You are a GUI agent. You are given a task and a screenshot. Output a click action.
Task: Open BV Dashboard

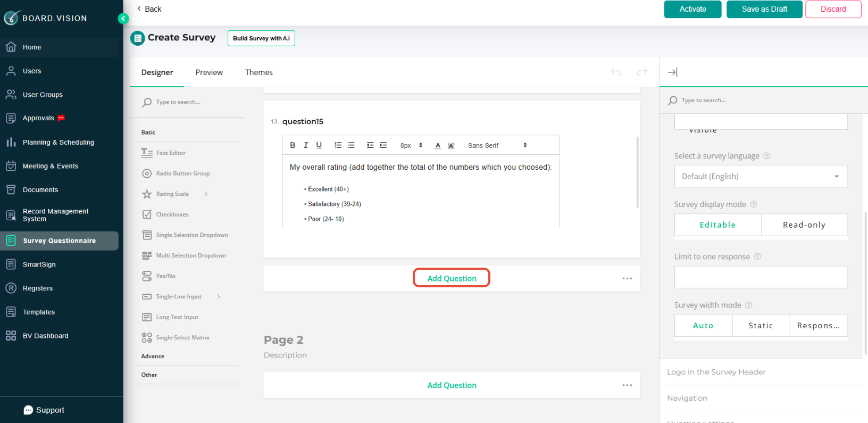(59, 336)
